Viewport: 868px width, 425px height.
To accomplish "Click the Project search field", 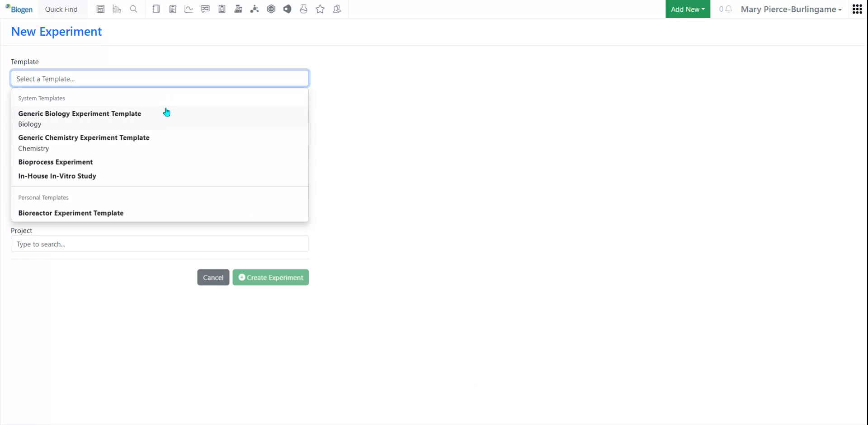I will 159,244.
